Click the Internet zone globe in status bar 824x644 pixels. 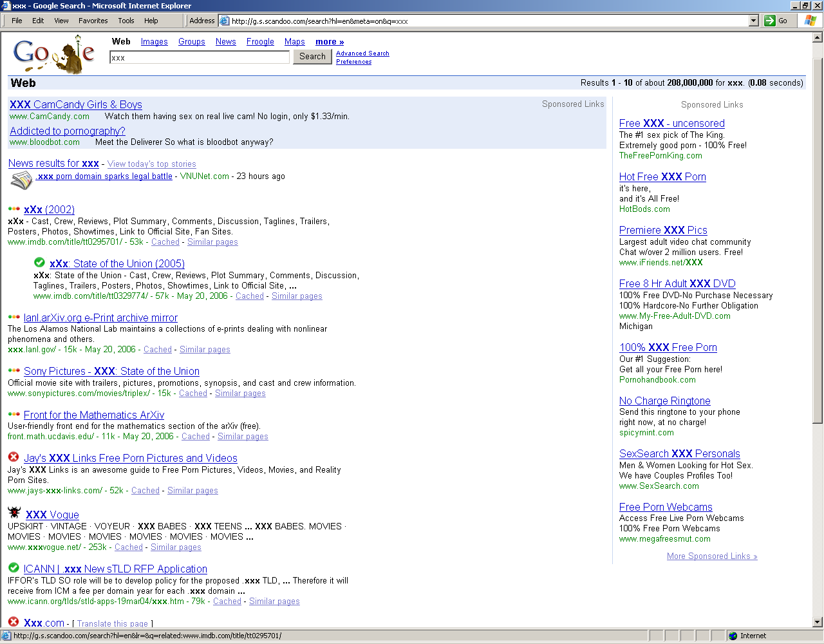click(x=733, y=636)
